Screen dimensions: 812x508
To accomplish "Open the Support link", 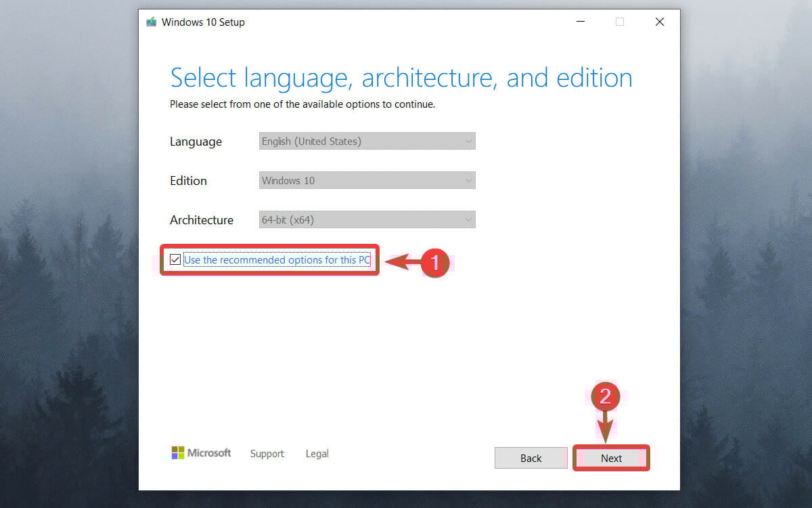I will coord(267,454).
